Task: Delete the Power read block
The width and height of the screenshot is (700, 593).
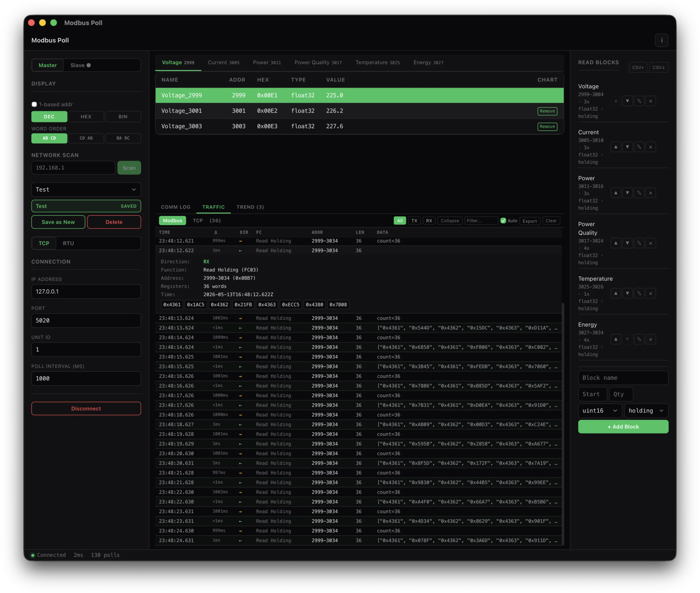Action: [651, 193]
